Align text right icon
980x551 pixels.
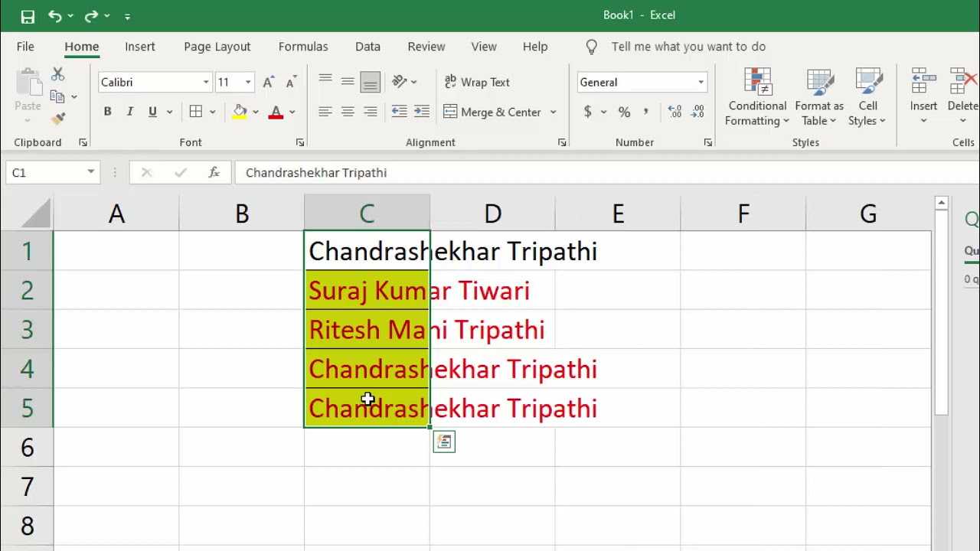tap(371, 112)
